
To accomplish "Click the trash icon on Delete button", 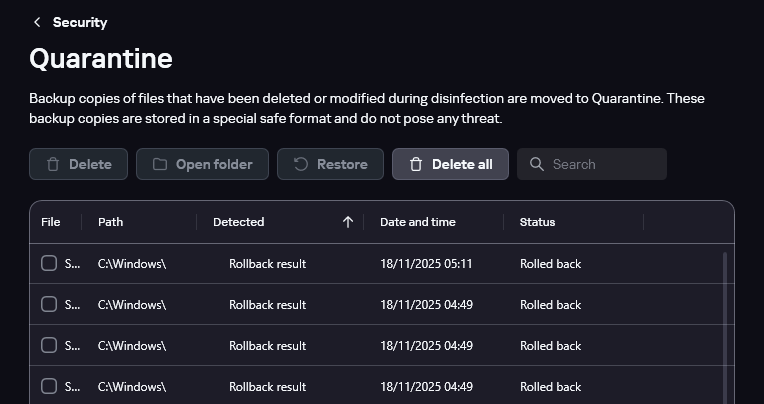I will (53, 164).
